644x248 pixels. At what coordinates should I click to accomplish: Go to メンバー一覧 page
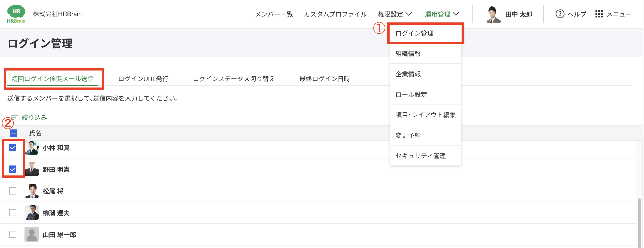[274, 14]
